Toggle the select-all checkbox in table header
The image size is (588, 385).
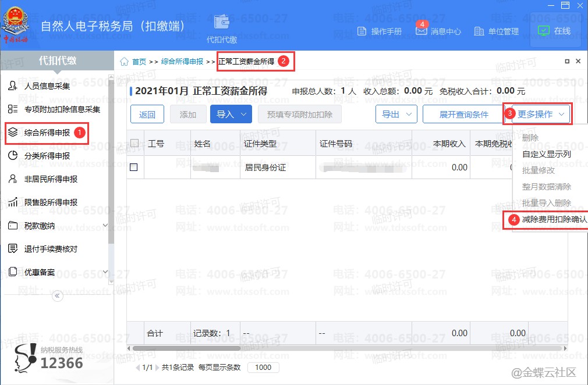pos(134,144)
